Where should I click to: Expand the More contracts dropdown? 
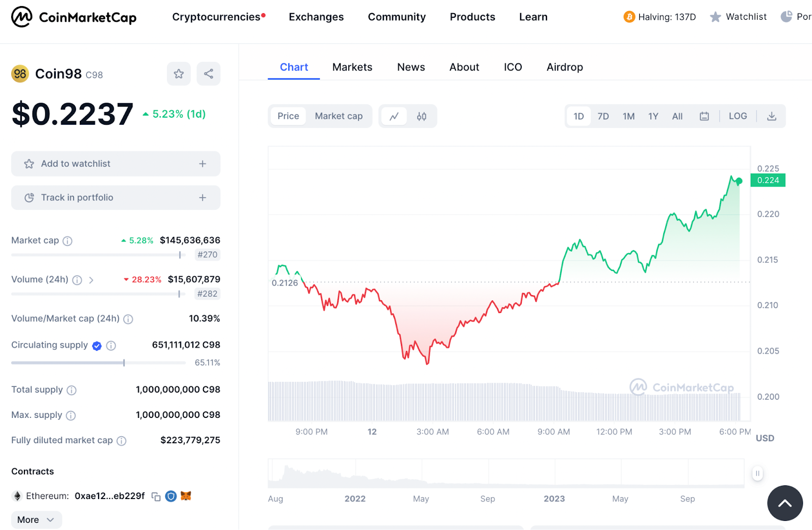tap(36, 520)
